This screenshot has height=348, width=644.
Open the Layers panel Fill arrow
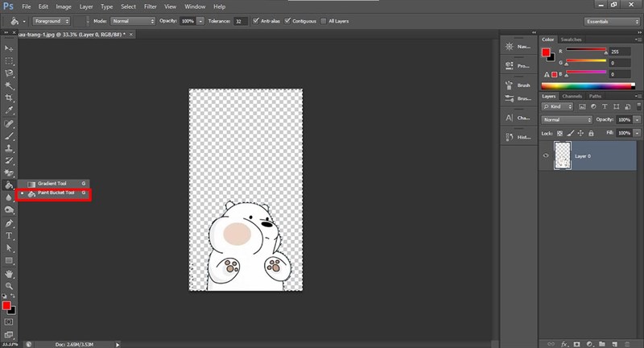[x=637, y=133]
